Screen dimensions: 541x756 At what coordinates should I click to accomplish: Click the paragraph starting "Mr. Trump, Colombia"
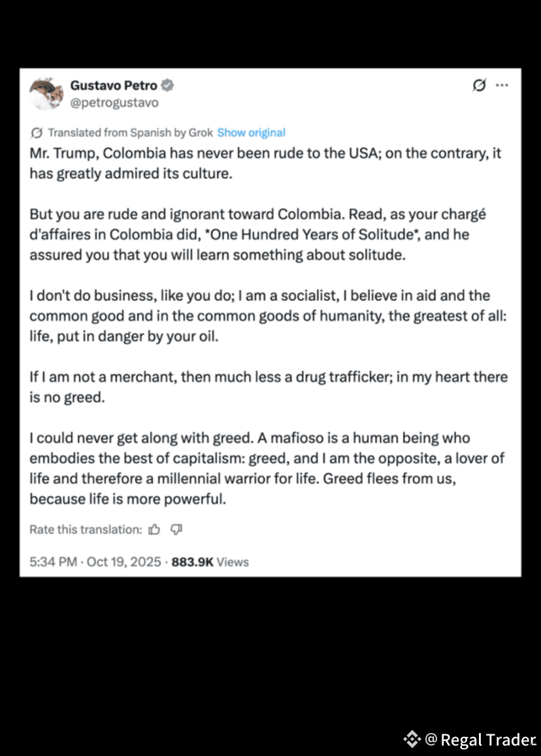pos(265,165)
